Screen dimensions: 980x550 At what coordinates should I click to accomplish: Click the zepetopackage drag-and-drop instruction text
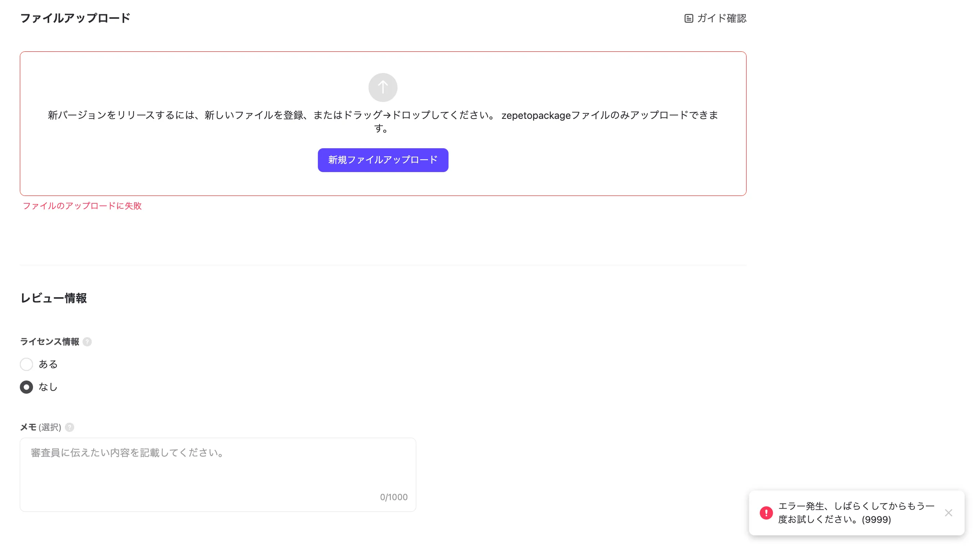[x=383, y=121]
